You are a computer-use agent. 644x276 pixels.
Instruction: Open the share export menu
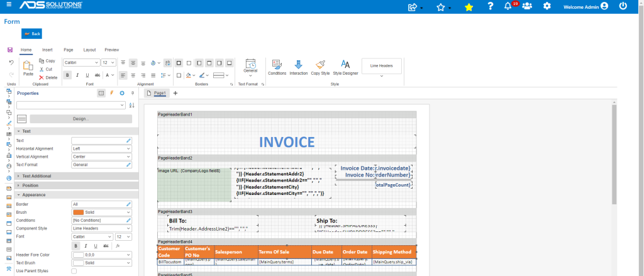point(415,7)
